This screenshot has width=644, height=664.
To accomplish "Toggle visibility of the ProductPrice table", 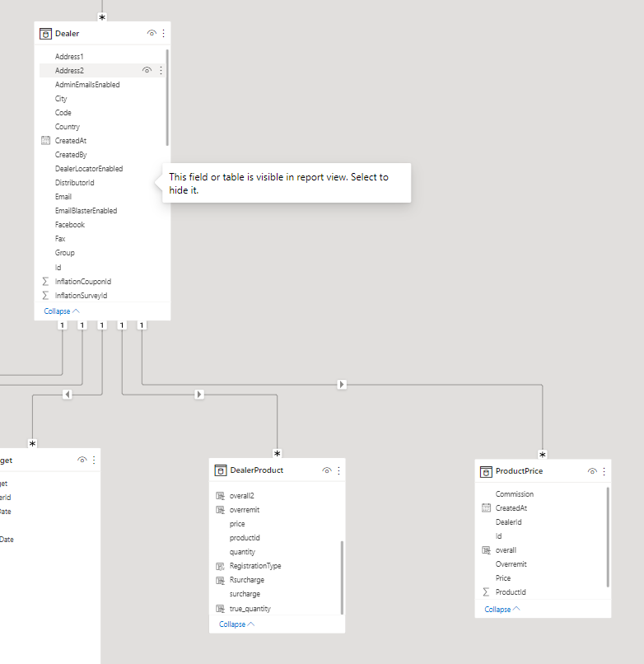I will pyautogui.click(x=592, y=471).
